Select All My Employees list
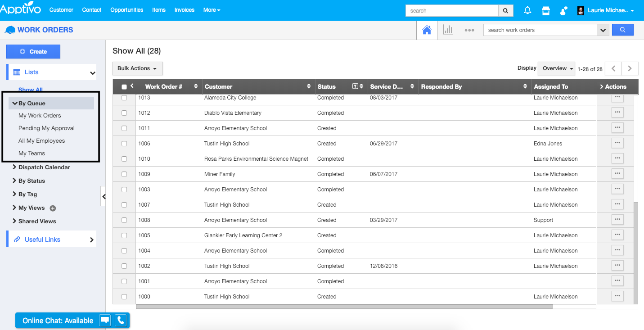Viewport: 644px width, 330px height. [41, 141]
